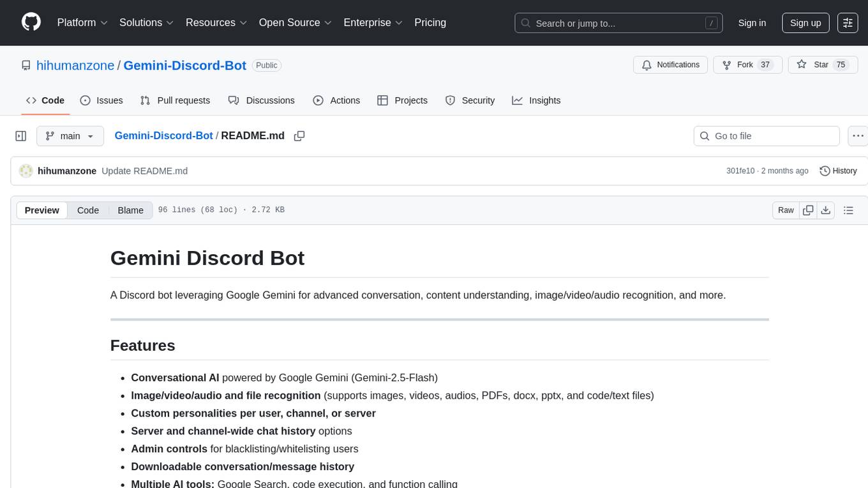Viewport: 868px width, 488px height.
Task: Click the Features heading
Action: pos(142,346)
